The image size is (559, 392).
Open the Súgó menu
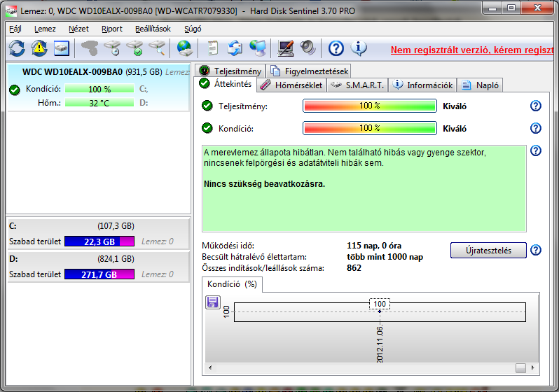[193, 29]
